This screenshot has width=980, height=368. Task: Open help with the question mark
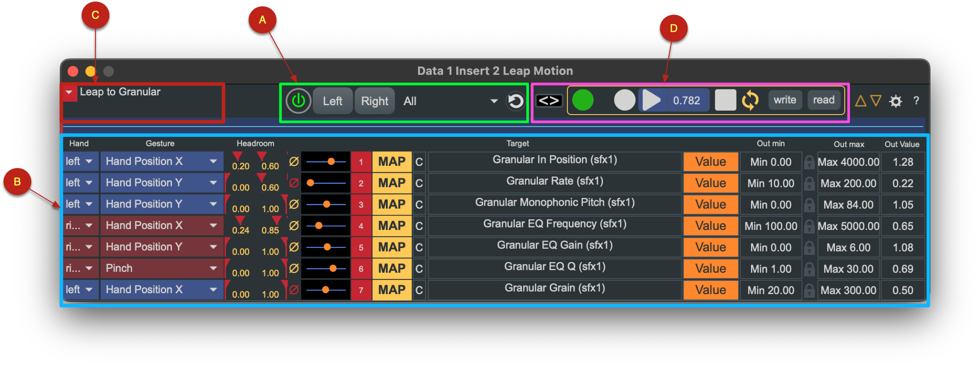tap(916, 101)
